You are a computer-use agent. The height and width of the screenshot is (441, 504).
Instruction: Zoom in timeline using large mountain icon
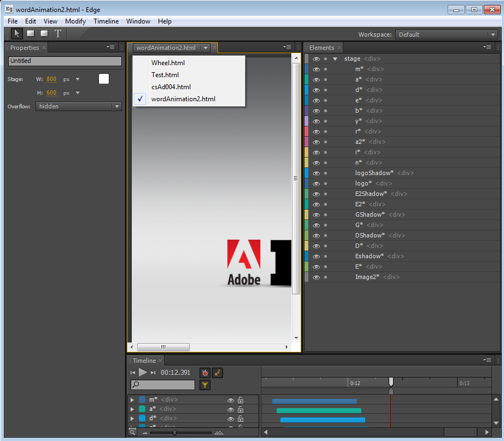tap(219, 433)
